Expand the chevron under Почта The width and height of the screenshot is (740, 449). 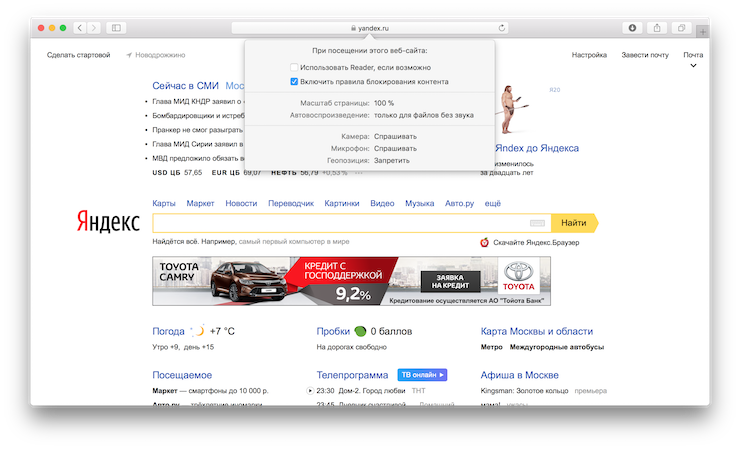point(693,66)
